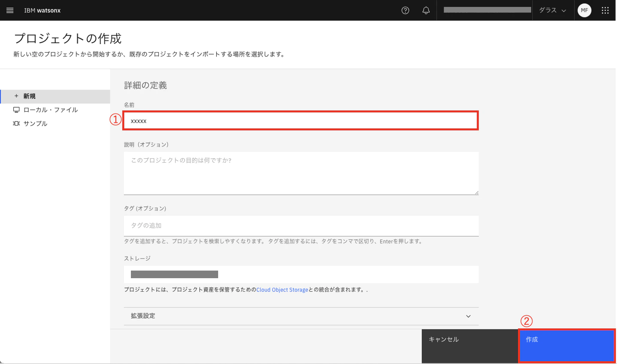Click the 詳細の定義 heading text

click(x=145, y=85)
